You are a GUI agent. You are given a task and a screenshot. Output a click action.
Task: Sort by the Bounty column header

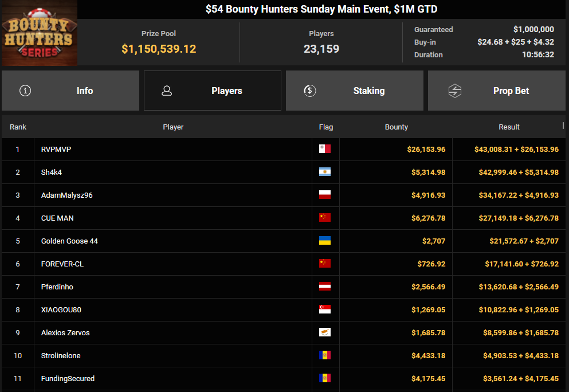(396, 127)
